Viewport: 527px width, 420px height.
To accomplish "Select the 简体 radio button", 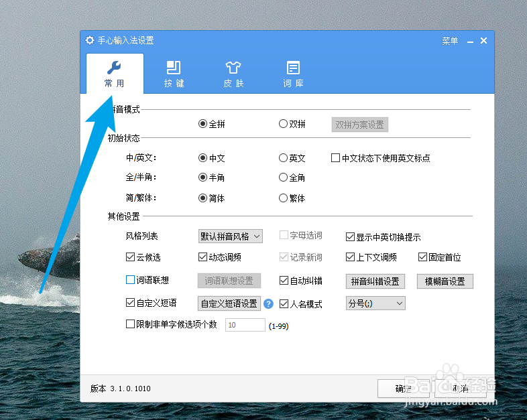I will click(202, 198).
